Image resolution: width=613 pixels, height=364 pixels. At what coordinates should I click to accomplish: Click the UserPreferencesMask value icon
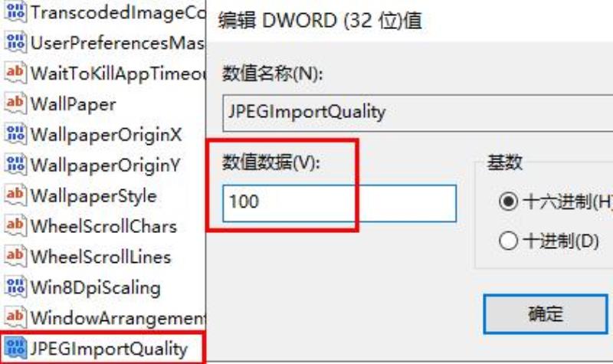(15, 42)
